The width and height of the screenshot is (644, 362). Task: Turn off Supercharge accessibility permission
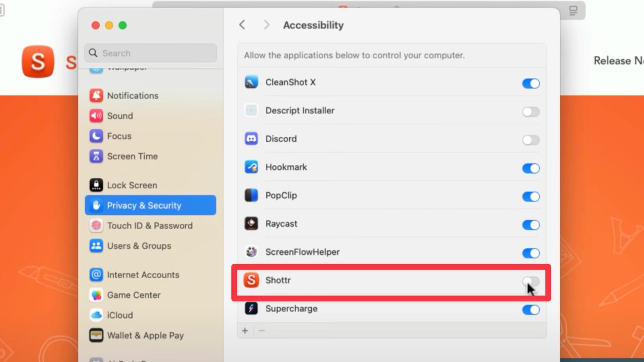pyautogui.click(x=531, y=310)
